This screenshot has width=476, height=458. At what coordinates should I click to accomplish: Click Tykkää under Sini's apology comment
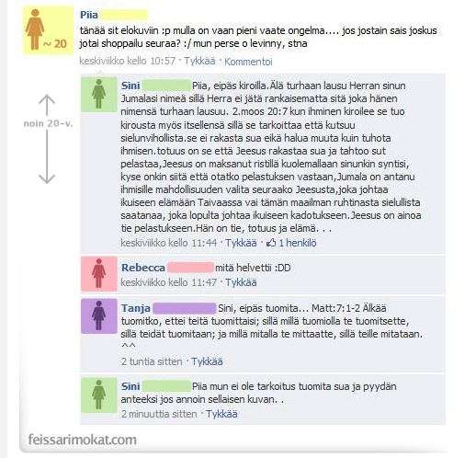pyautogui.click(x=221, y=414)
